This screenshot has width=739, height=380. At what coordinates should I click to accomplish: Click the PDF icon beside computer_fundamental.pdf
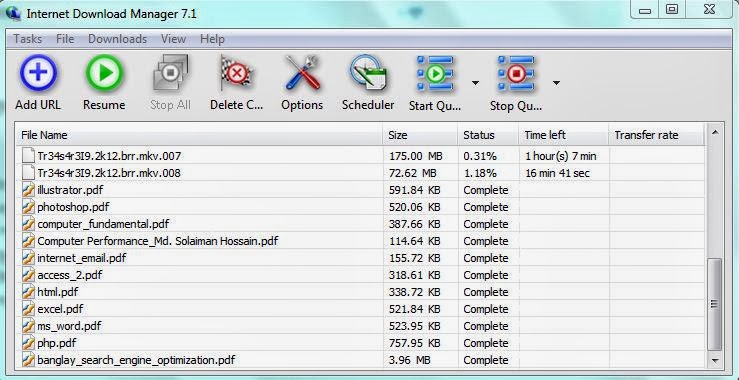(x=29, y=224)
